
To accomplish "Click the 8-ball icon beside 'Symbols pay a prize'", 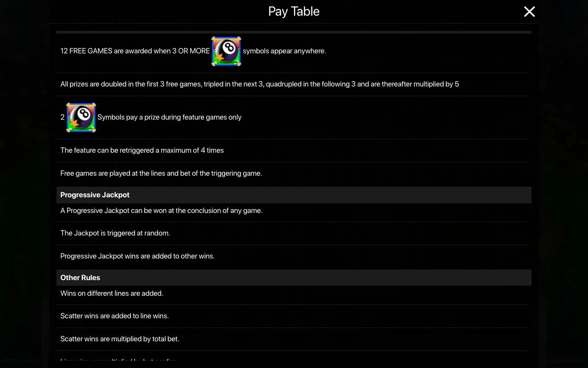I will coord(81,117).
